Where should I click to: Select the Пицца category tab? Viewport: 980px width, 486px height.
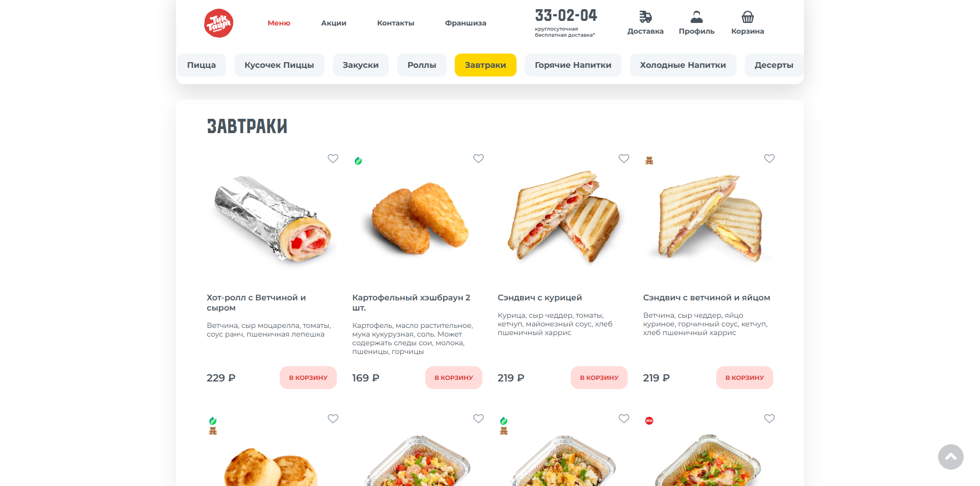pyautogui.click(x=202, y=65)
